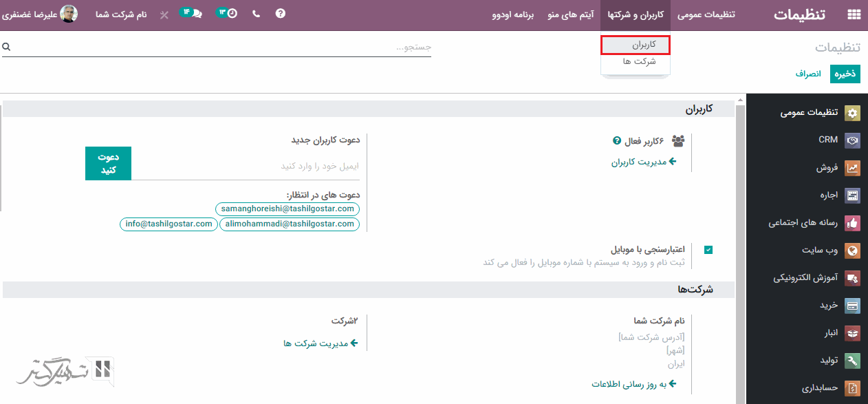Open activities clock icon with badge
The image size is (868, 404).
coord(226,13)
